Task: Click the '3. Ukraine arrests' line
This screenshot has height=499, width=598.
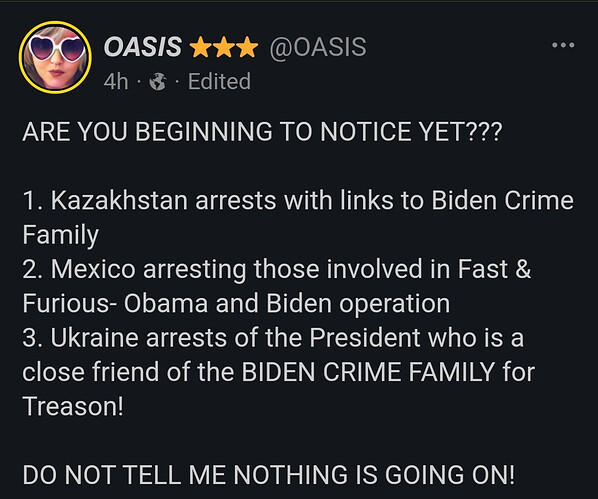Action: (x=273, y=338)
